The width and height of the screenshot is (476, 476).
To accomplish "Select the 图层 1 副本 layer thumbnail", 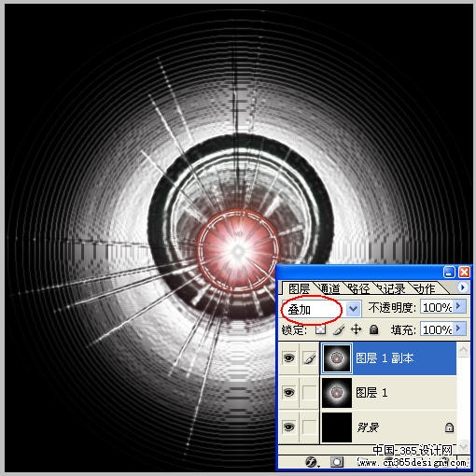I will point(336,358).
